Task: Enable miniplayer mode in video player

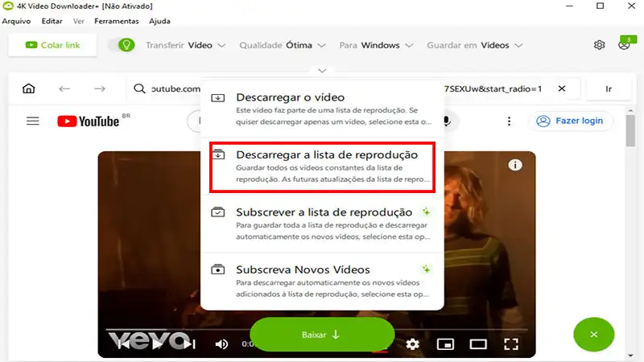Action: tap(445, 344)
